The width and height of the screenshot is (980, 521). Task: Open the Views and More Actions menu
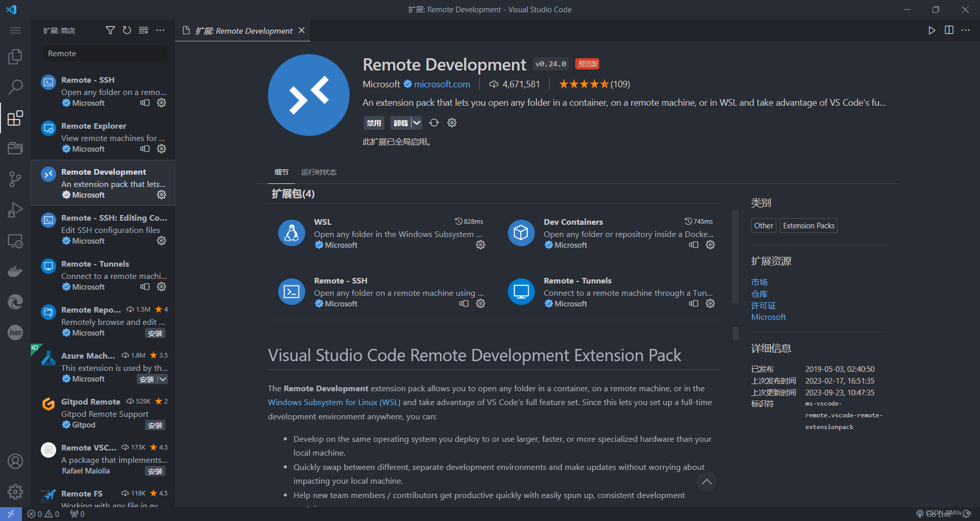(160, 30)
